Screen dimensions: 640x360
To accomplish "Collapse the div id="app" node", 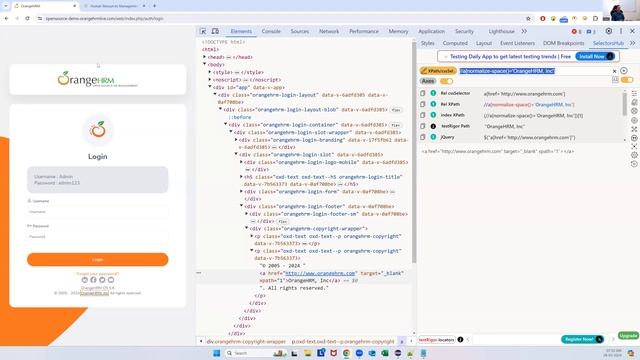I will (210, 87).
